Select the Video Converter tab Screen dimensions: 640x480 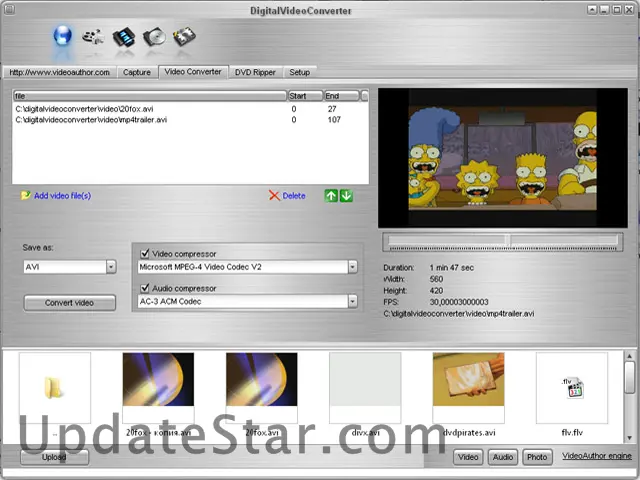pos(193,72)
